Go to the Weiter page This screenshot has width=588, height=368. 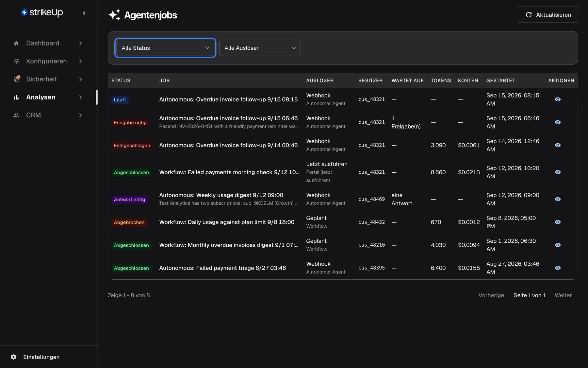[563, 295]
